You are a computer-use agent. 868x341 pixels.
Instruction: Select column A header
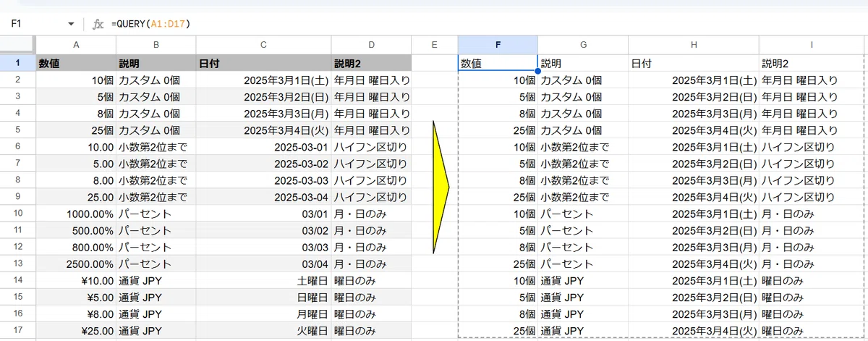point(76,45)
